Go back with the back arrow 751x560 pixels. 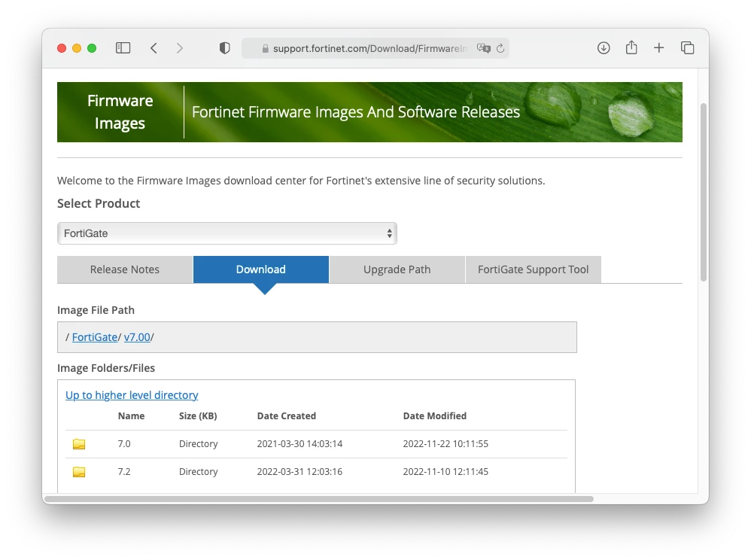point(154,48)
